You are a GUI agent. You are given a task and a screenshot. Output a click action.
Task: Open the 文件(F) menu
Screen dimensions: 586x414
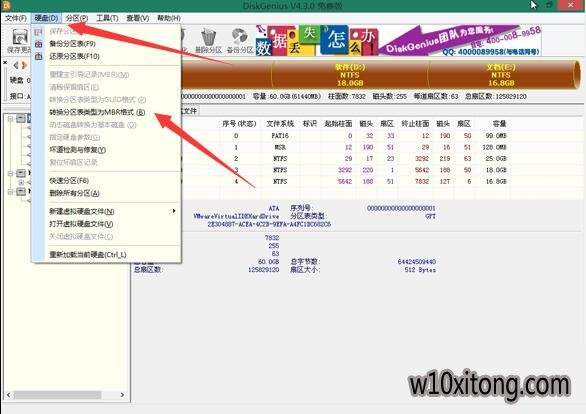[x=15, y=18]
